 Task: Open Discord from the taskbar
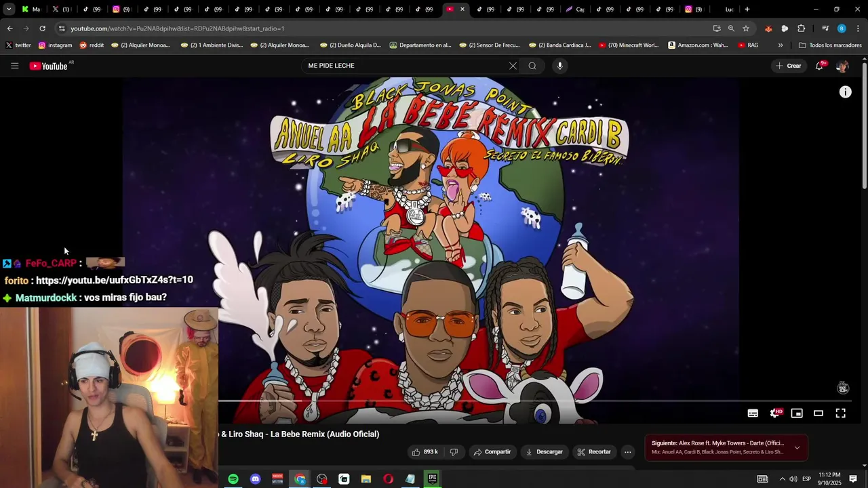pyautogui.click(x=255, y=479)
